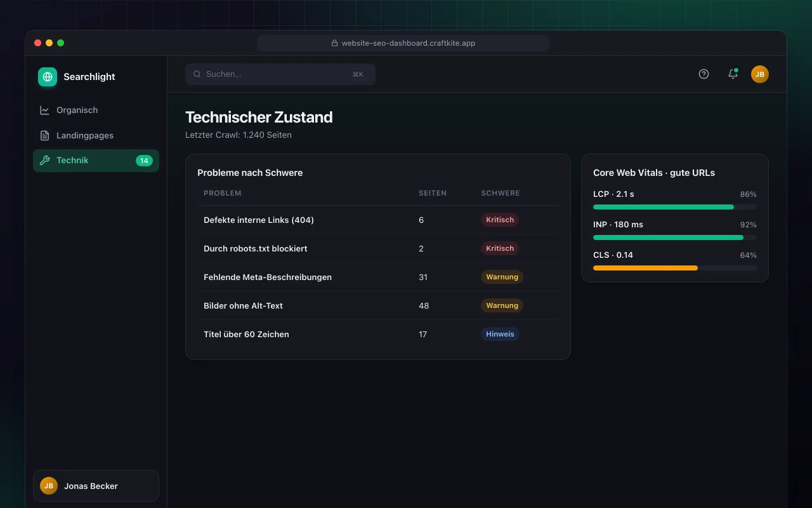Image resolution: width=812 pixels, height=508 pixels.
Task: Open the Organisch section
Action: click(x=96, y=110)
